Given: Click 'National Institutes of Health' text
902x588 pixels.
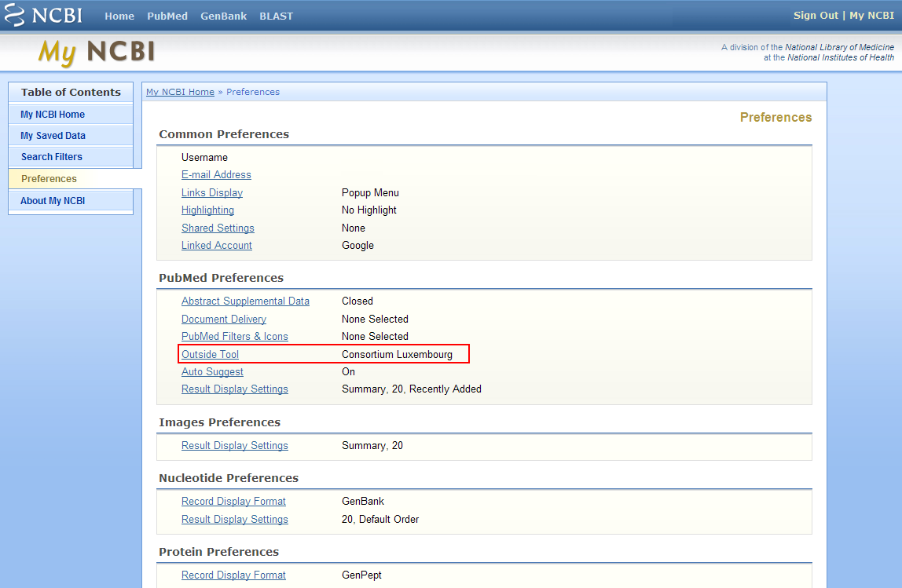Looking at the screenshot, I should (841, 57).
